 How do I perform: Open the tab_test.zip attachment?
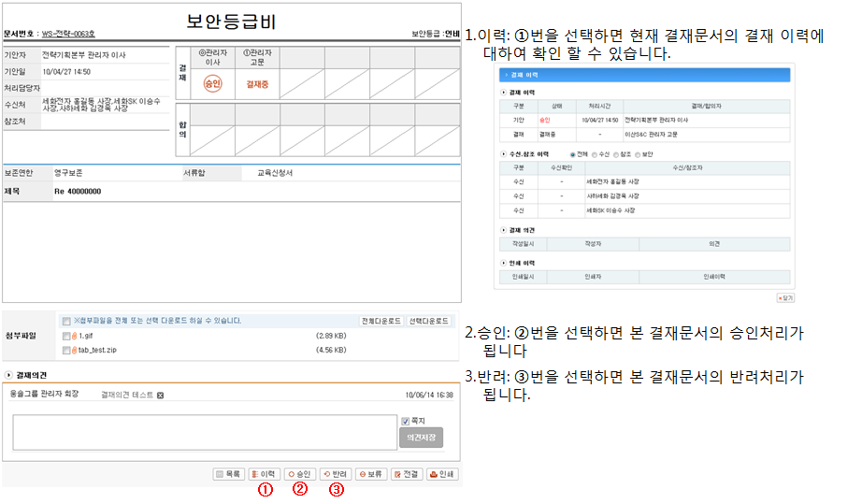tap(96, 351)
